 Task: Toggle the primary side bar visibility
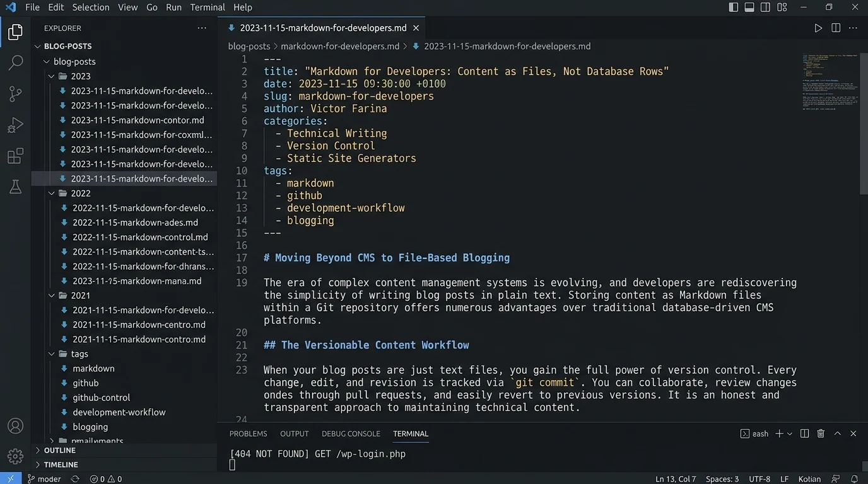point(733,8)
